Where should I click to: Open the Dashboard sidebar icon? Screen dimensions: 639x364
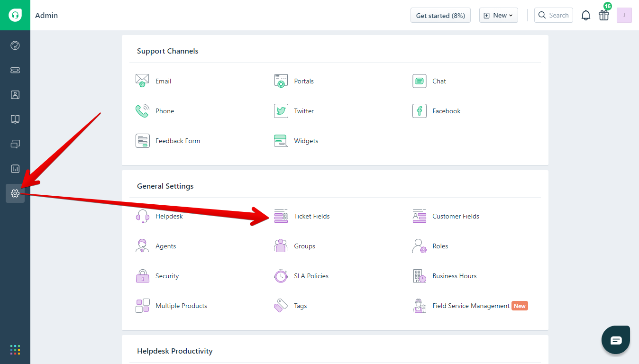click(15, 45)
